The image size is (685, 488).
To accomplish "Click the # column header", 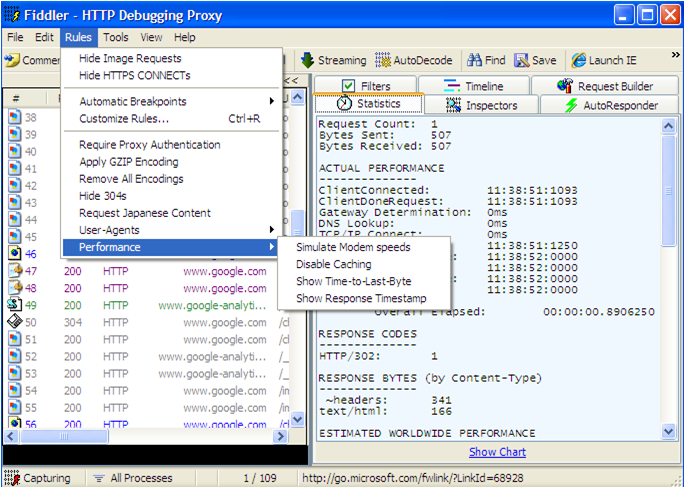I will pyautogui.click(x=16, y=98).
